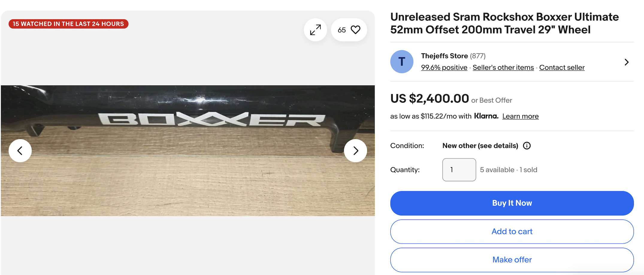Add item to watchlist with heart icon

pos(356,30)
